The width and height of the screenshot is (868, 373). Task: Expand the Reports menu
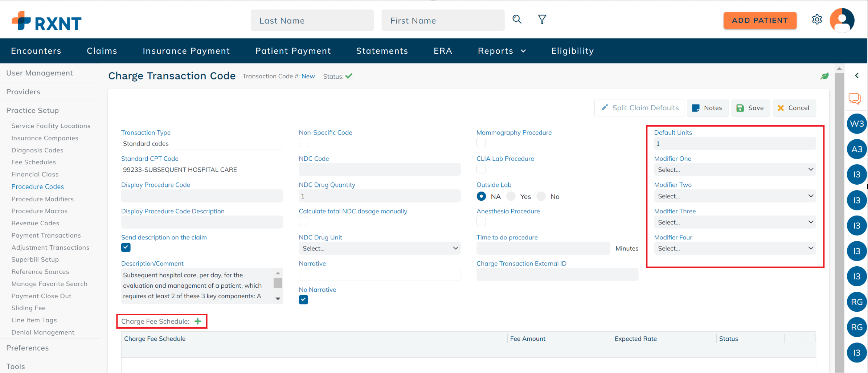coord(501,51)
